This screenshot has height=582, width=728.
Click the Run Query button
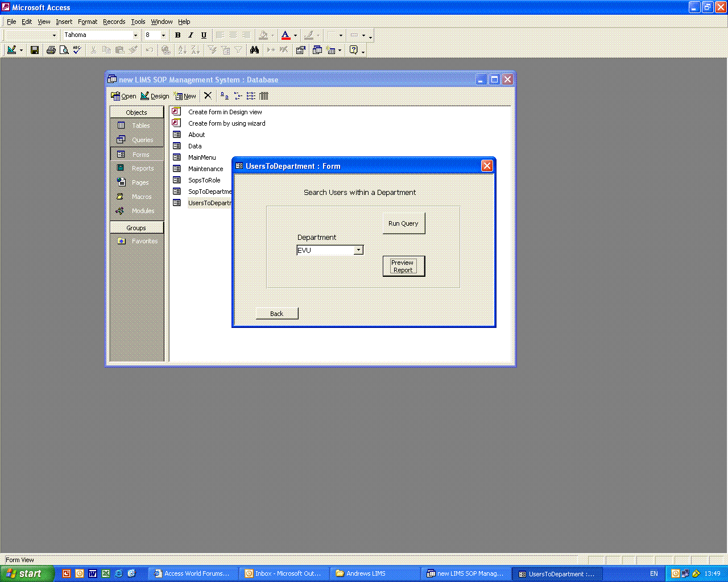tap(403, 223)
